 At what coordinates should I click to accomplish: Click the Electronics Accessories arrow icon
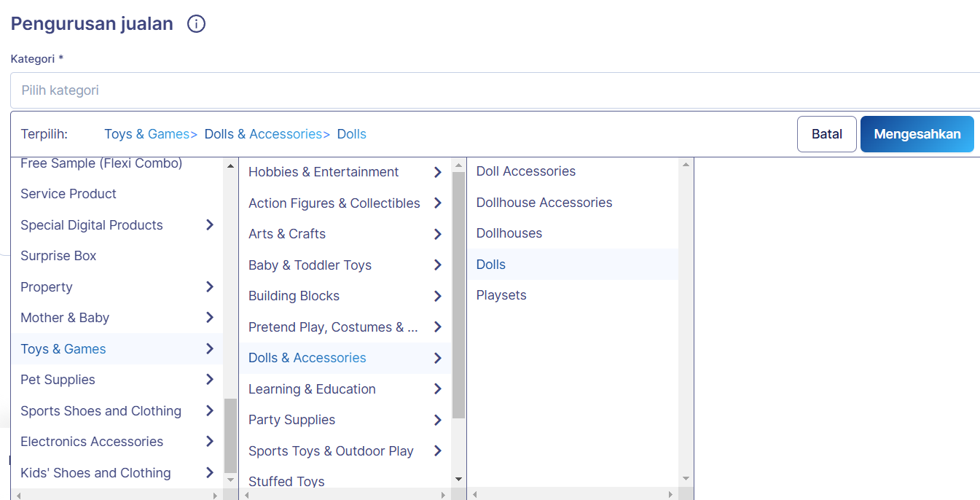coord(210,441)
